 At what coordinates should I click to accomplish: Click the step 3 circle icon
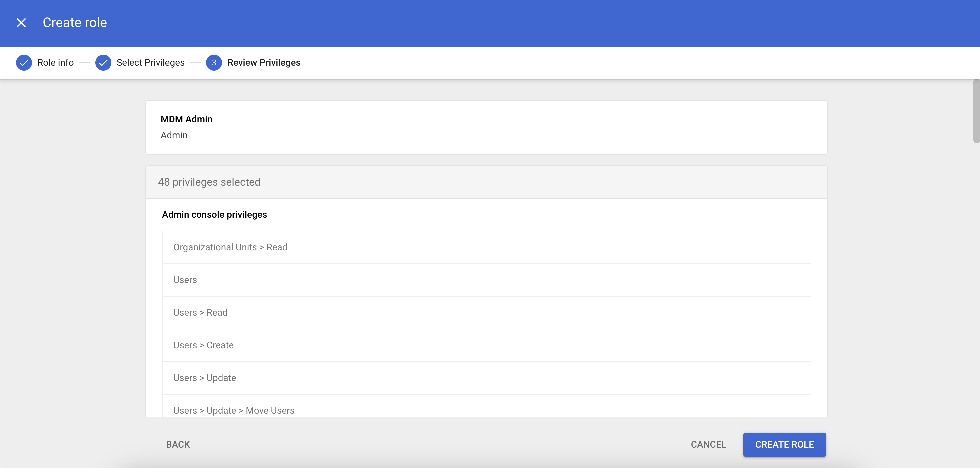(x=214, y=62)
